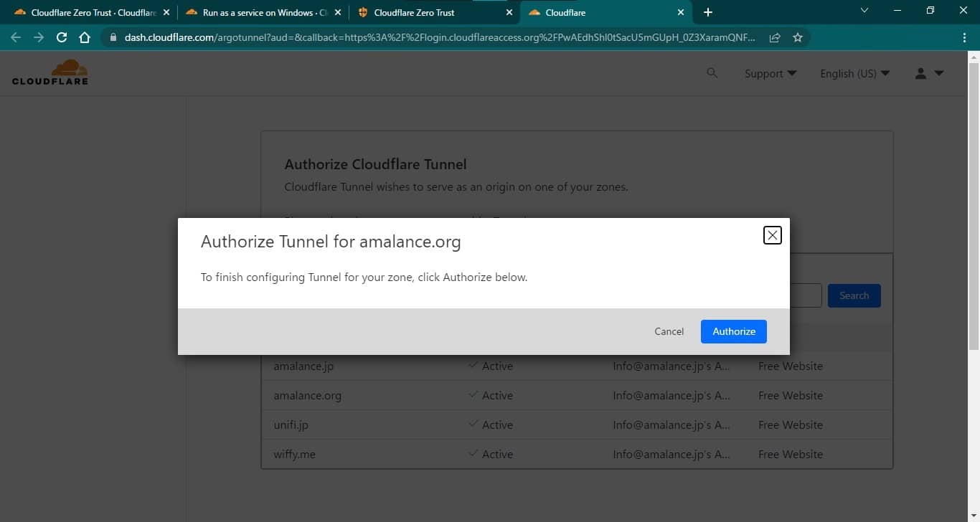Image resolution: width=980 pixels, height=522 pixels.
Task: Share this page using address bar icon
Action: 775,38
